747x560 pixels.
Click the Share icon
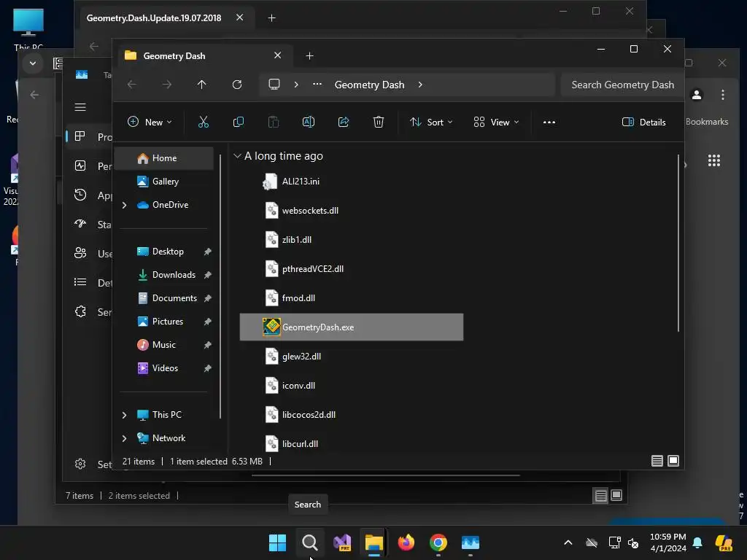[344, 122]
